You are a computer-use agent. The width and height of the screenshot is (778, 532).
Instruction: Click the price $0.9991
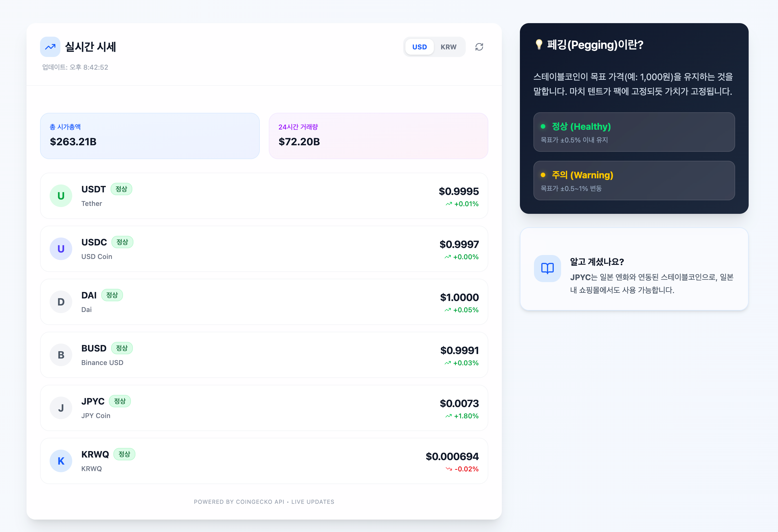459,350
